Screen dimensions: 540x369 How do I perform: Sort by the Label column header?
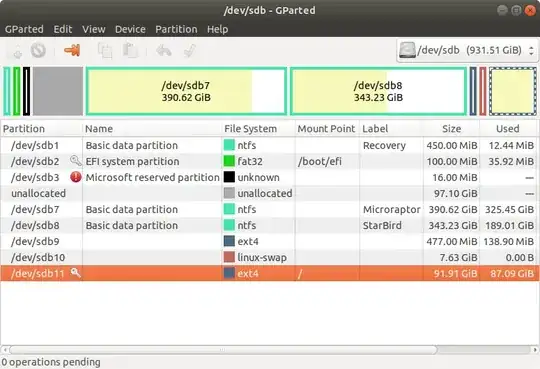click(391, 129)
